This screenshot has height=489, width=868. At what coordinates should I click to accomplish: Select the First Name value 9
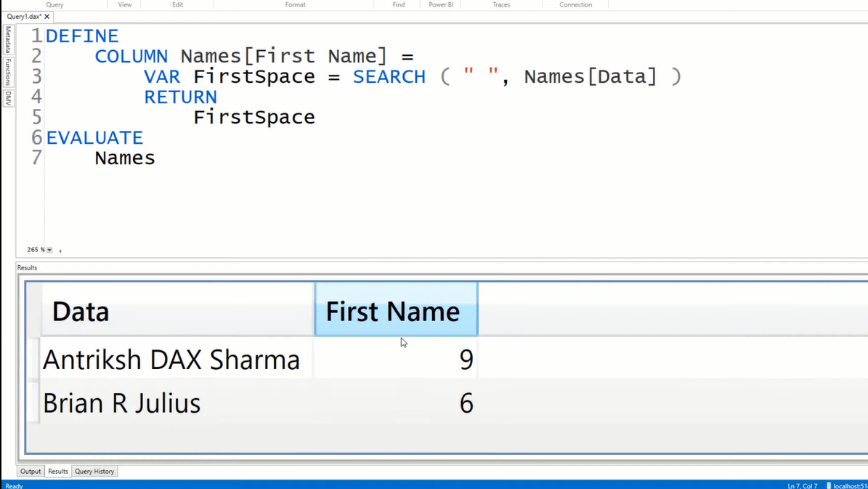pyautogui.click(x=397, y=360)
